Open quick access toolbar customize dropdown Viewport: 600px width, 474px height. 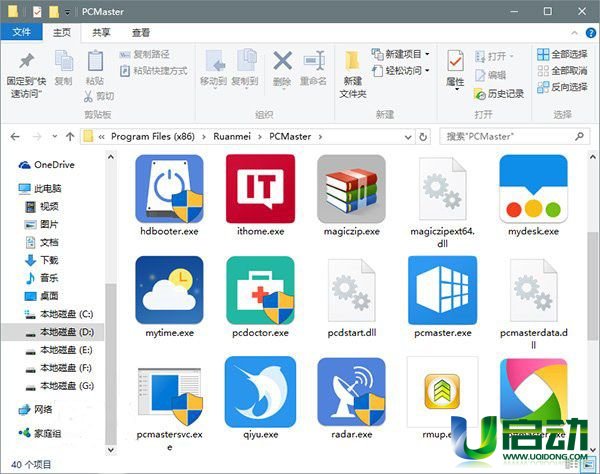coord(67,12)
